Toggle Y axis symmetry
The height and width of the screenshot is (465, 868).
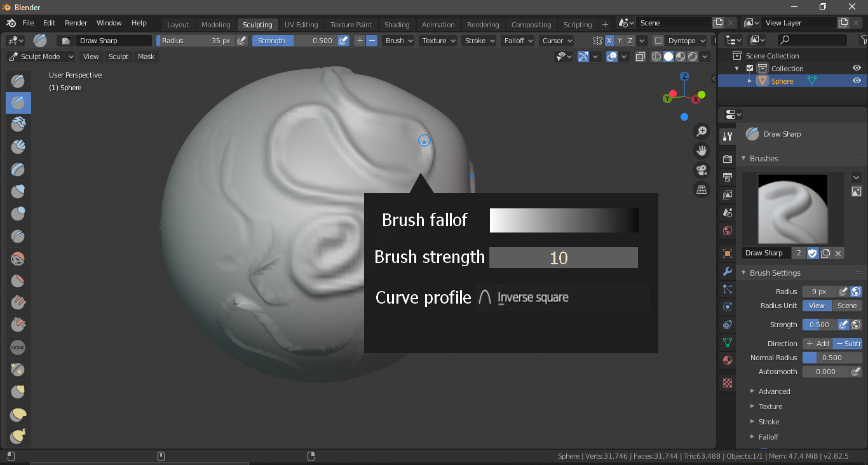(x=620, y=41)
